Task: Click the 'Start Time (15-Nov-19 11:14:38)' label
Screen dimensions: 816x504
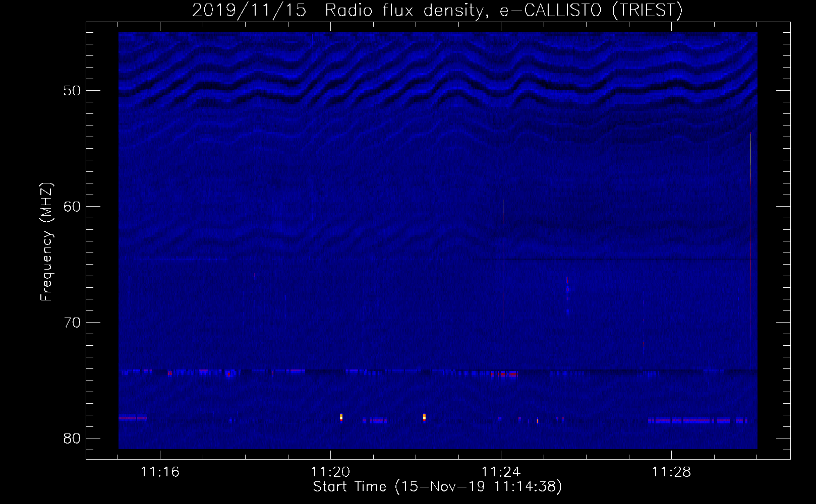Action: [437, 487]
